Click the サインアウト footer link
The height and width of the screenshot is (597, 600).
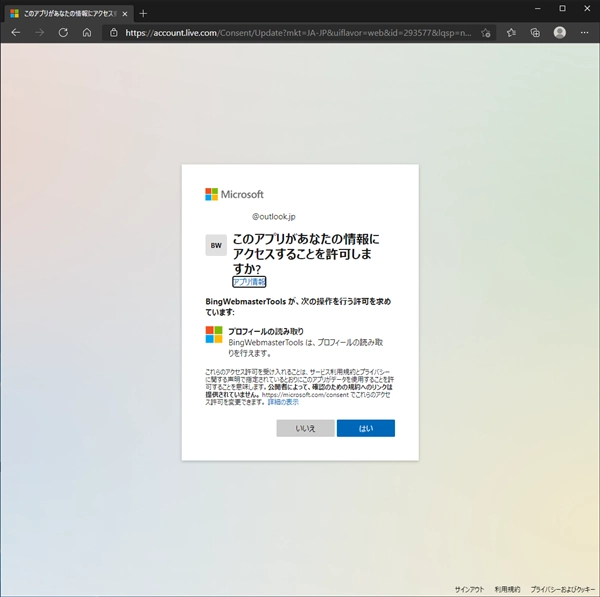click(470, 589)
